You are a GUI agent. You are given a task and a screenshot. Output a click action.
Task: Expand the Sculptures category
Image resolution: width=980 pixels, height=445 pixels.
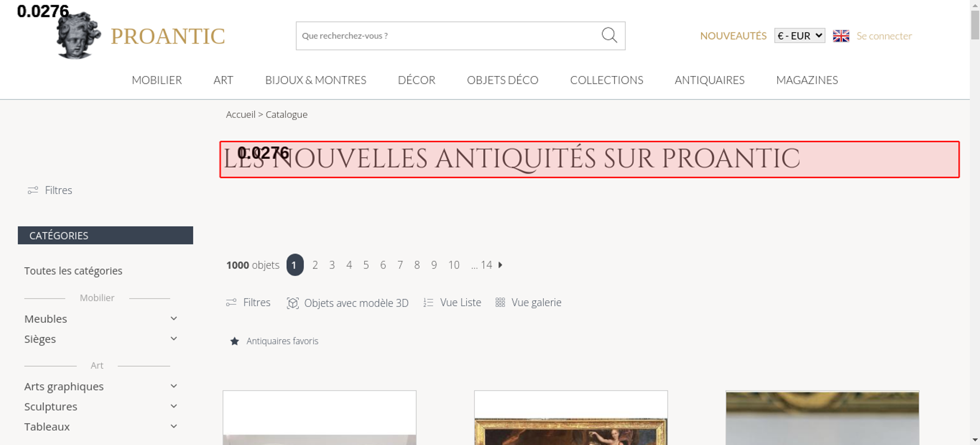coord(173,406)
